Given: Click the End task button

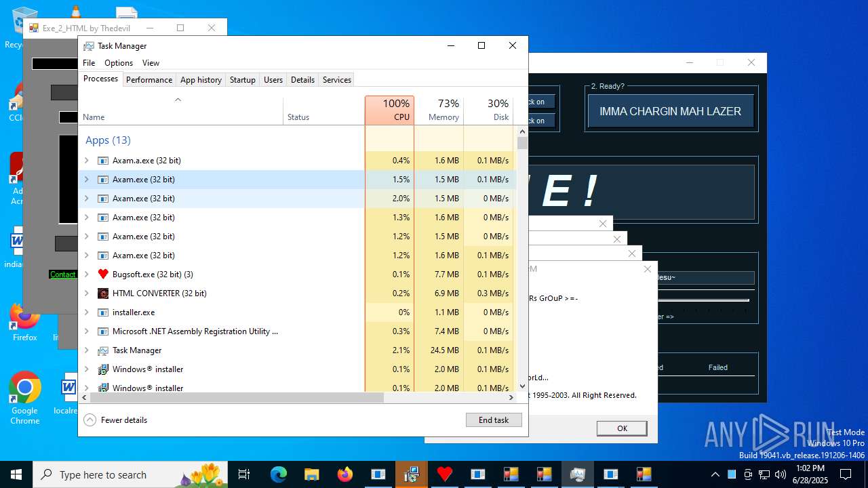Looking at the screenshot, I should pyautogui.click(x=494, y=420).
